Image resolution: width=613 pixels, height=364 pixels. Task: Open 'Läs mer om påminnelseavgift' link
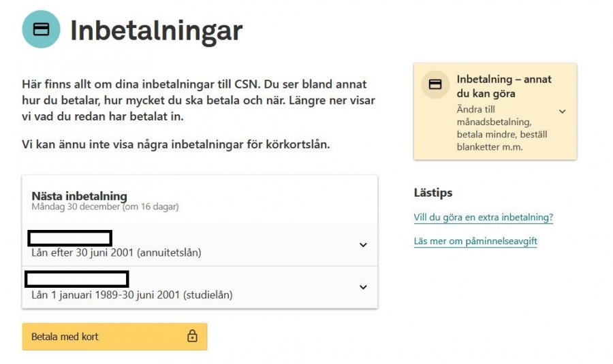coord(475,241)
